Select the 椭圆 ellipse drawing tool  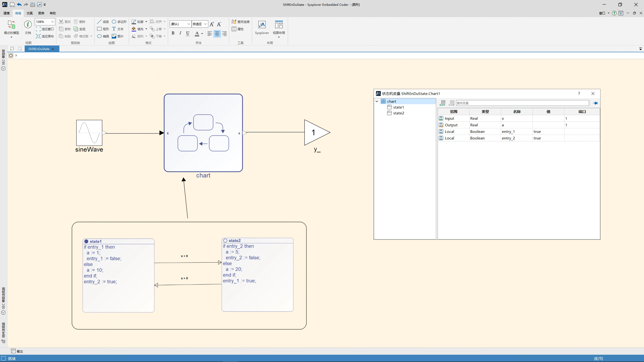pos(103,36)
